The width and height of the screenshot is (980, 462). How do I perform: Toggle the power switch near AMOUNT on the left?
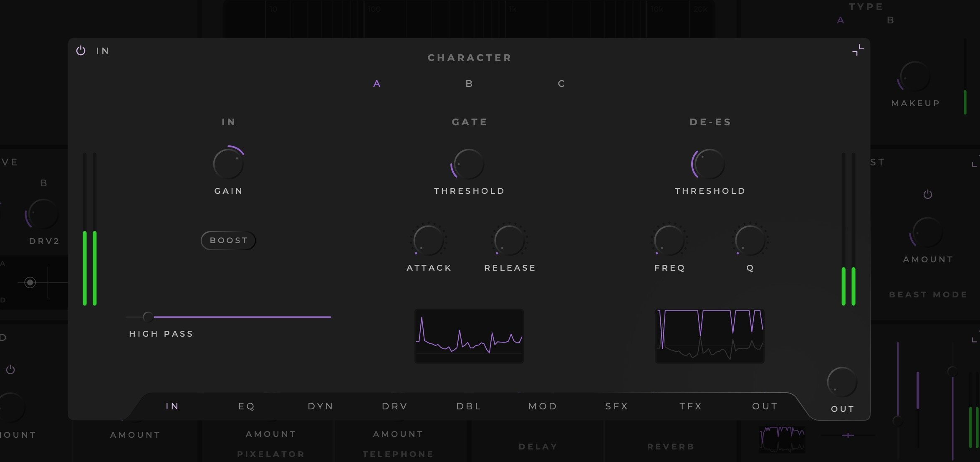(11, 370)
